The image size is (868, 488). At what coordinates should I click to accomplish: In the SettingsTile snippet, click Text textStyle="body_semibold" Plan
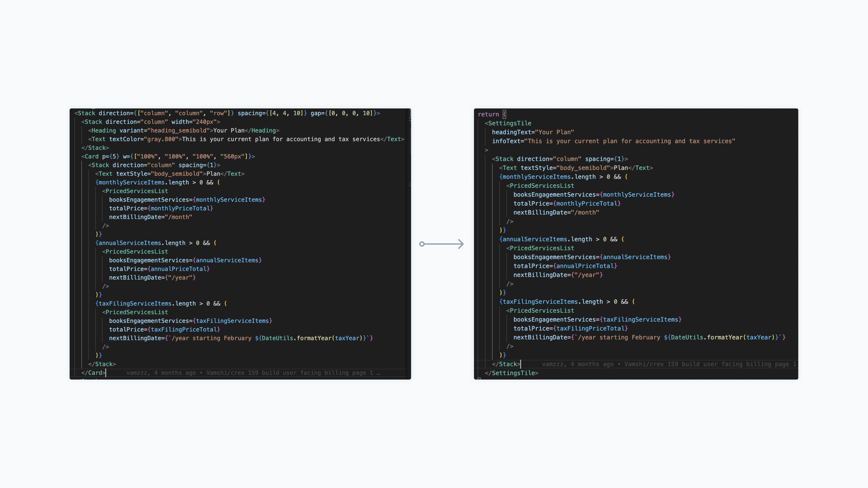tap(576, 168)
